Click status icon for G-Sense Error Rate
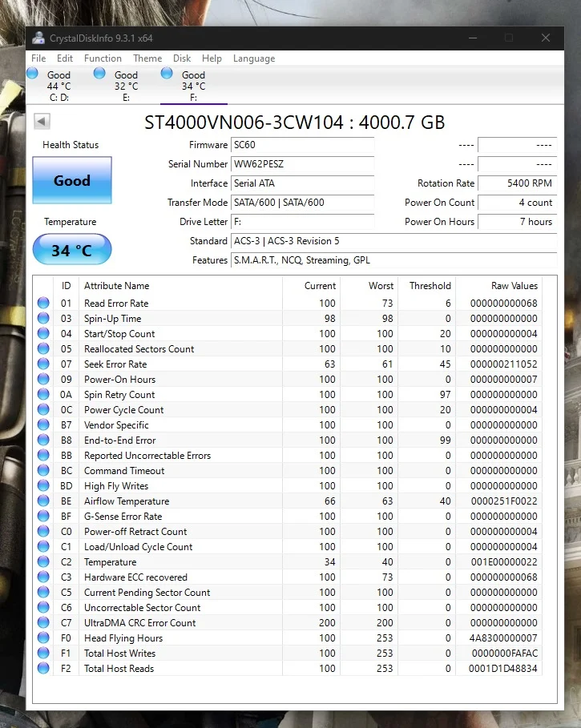The image size is (581, 728). pyautogui.click(x=43, y=517)
